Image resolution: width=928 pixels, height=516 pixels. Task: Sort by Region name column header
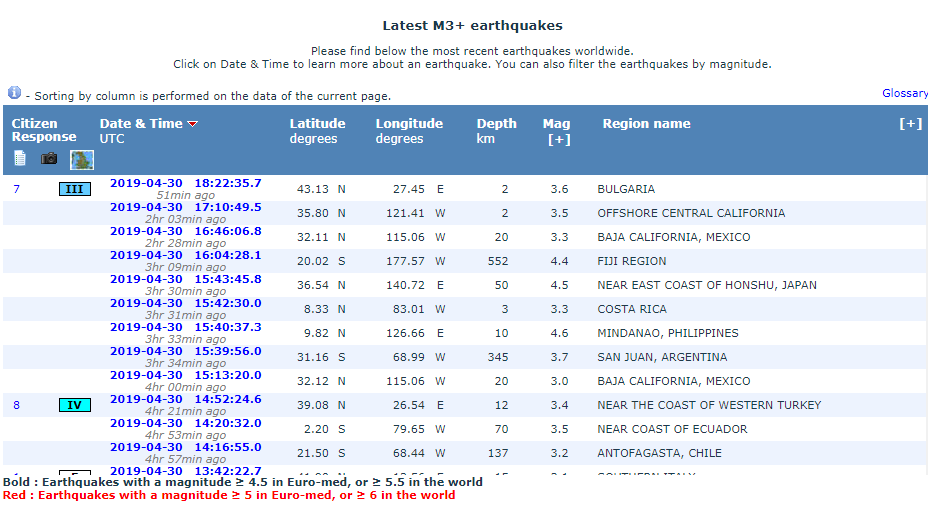click(x=646, y=124)
